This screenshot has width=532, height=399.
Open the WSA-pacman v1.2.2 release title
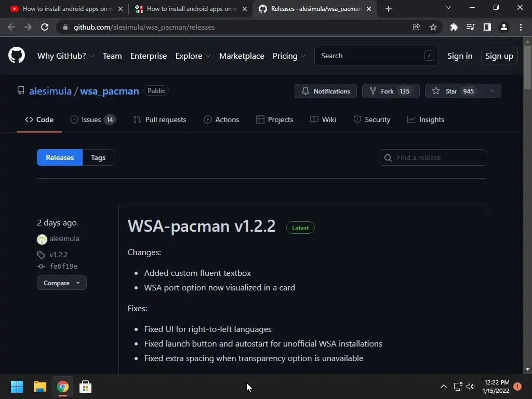click(202, 226)
